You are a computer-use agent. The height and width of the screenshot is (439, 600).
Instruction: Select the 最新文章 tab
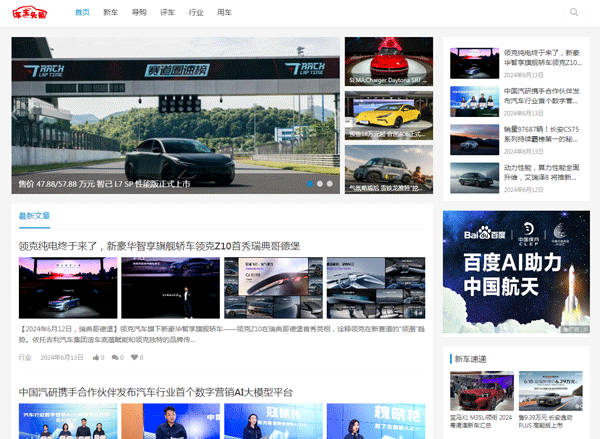point(34,216)
